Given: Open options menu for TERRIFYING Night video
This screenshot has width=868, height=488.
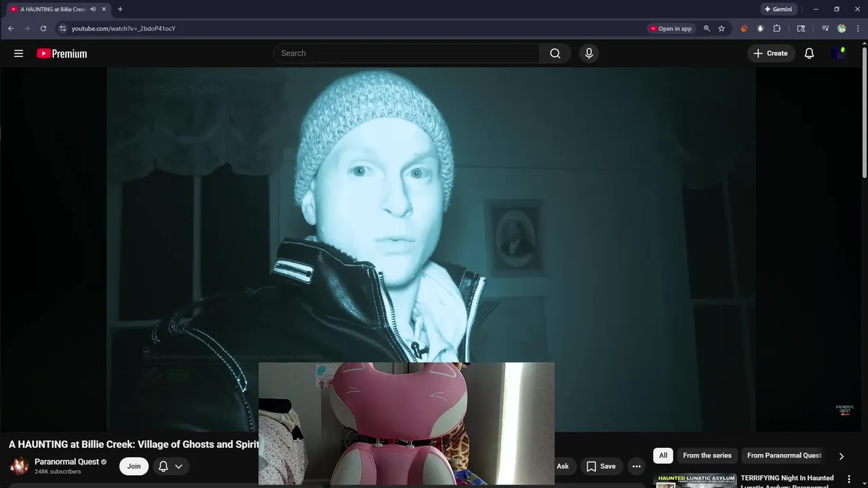Looking at the screenshot, I should pyautogui.click(x=848, y=479).
